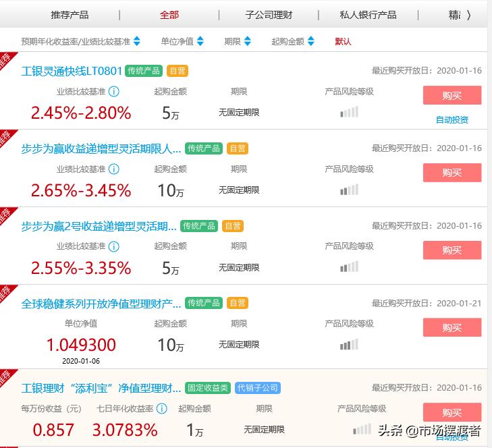
Task: Click 自营 tag on 全球稳健系列 row
Action: [237, 303]
